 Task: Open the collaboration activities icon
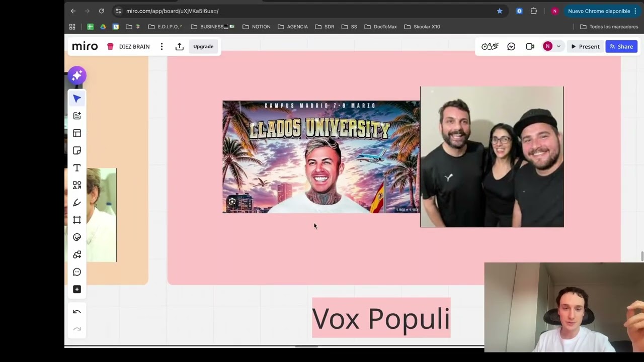click(490, 46)
